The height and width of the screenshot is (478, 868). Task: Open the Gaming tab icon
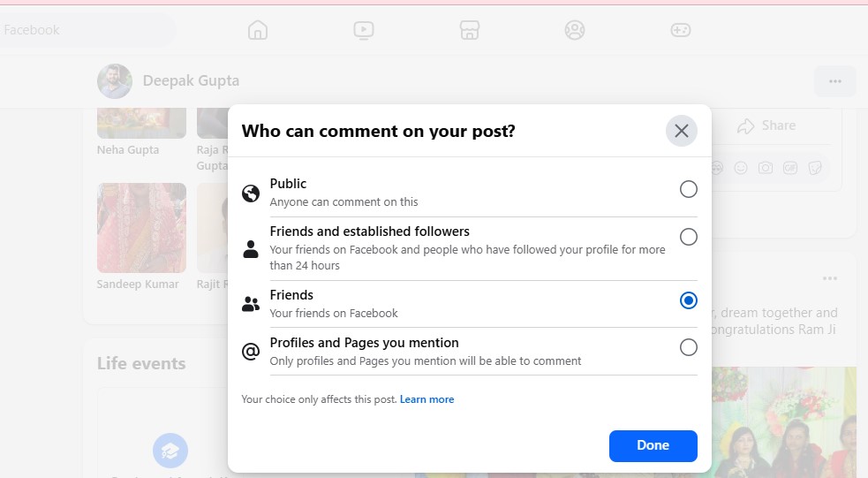pyautogui.click(x=680, y=30)
